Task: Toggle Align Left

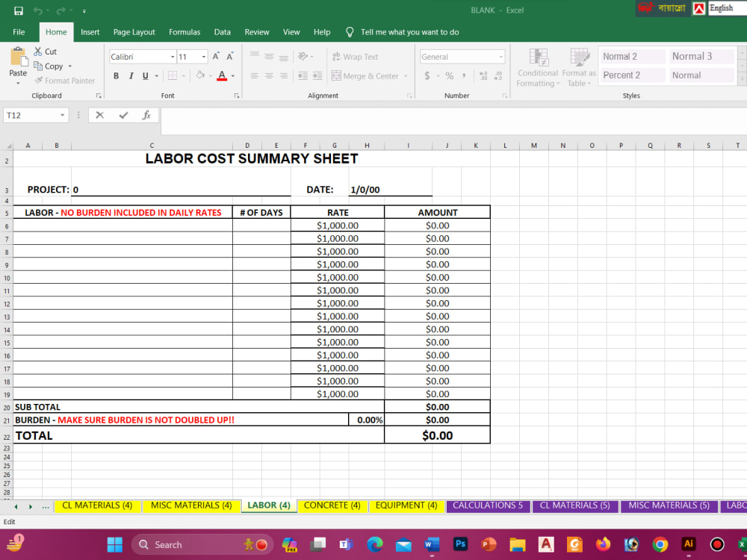Action: coord(255,75)
